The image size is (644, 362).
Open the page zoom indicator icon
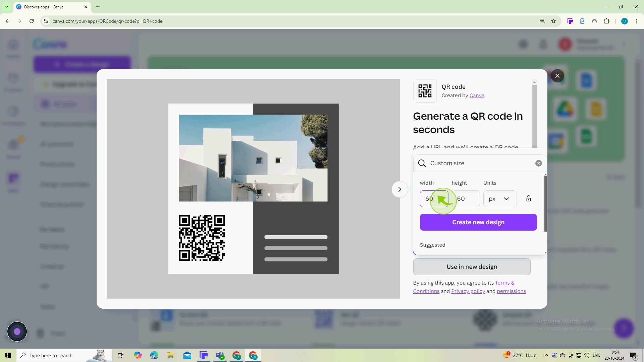click(542, 21)
